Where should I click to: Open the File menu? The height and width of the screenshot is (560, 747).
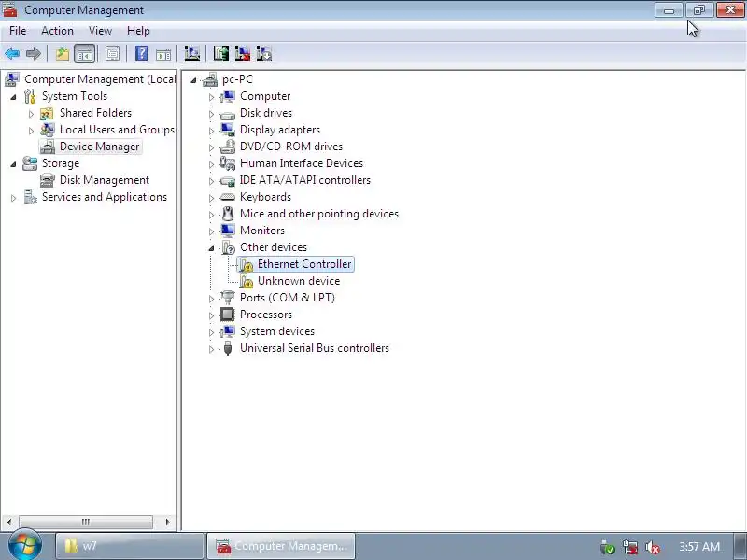[18, 31]
